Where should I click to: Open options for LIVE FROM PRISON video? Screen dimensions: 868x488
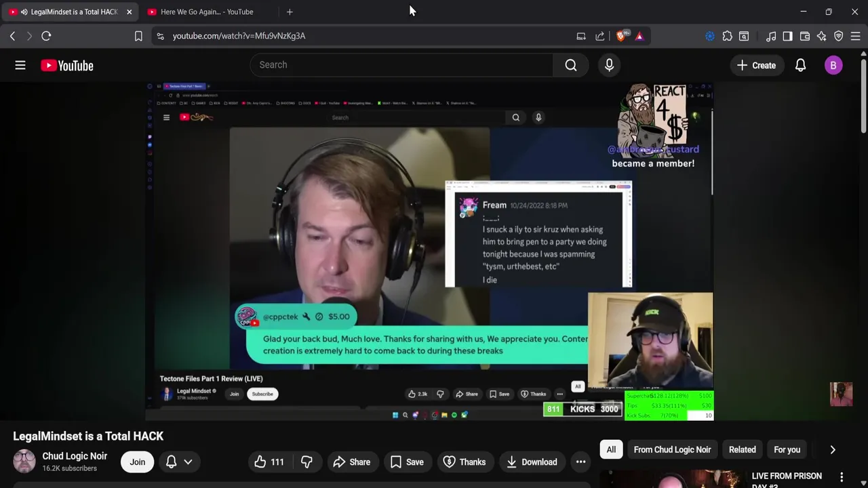click(x=842, y=477)
